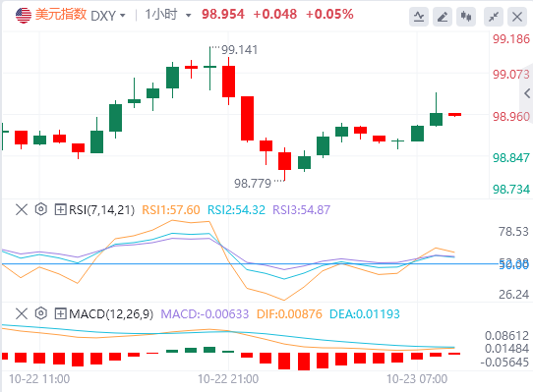Collapse chart with shrink arrows icon

[x=494, y=17]
